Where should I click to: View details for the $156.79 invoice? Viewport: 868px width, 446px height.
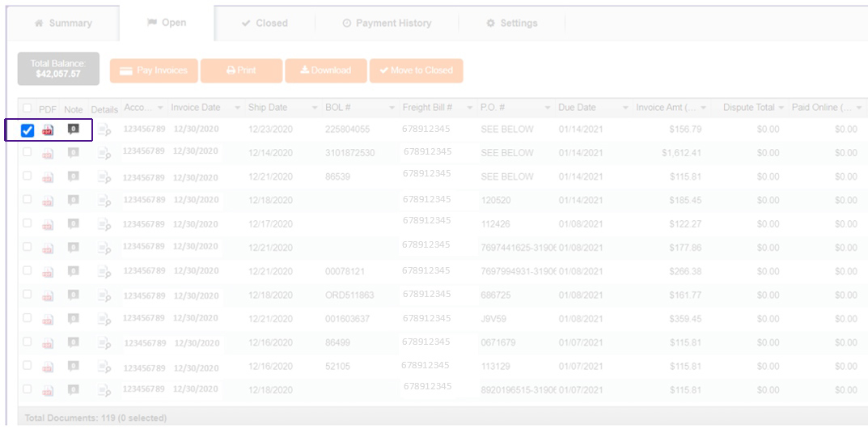tap(104, 130)
